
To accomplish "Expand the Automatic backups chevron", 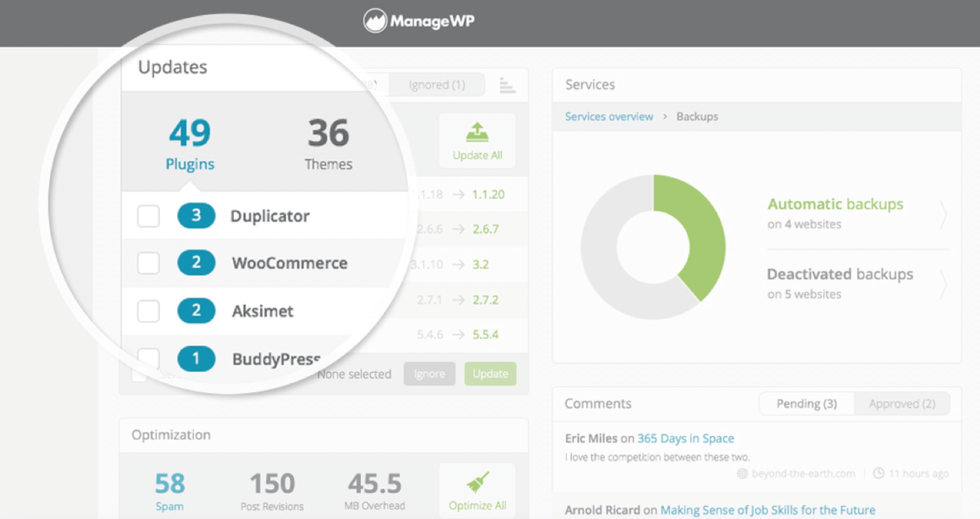I will 943,215.
